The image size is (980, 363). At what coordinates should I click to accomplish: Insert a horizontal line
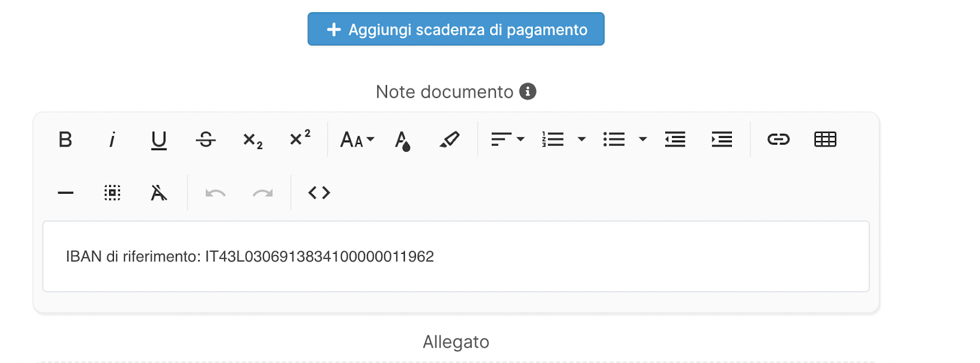pos(66,193)
